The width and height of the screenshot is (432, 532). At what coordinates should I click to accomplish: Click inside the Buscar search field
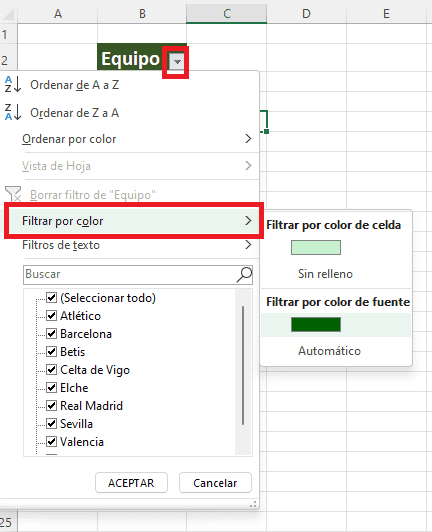(x=130, y=274)
